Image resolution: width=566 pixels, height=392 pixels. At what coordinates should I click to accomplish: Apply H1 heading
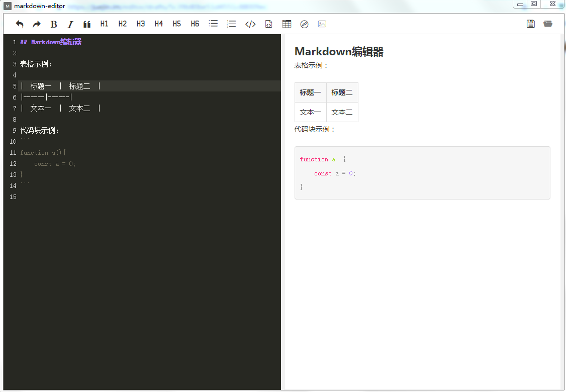click(105, 24)
